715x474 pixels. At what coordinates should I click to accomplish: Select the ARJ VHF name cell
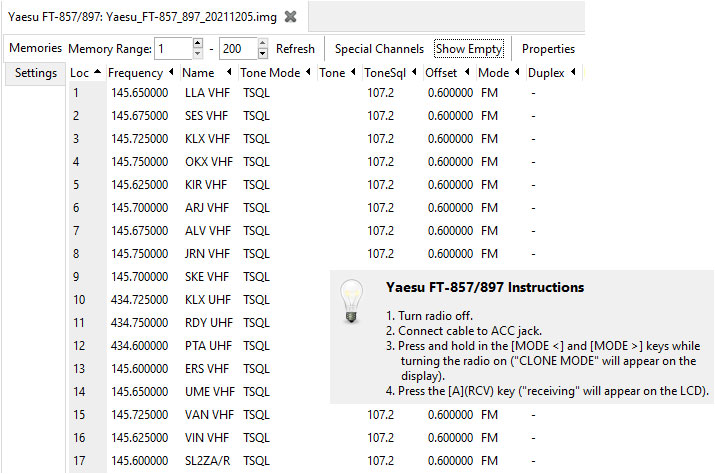[207, 208]
